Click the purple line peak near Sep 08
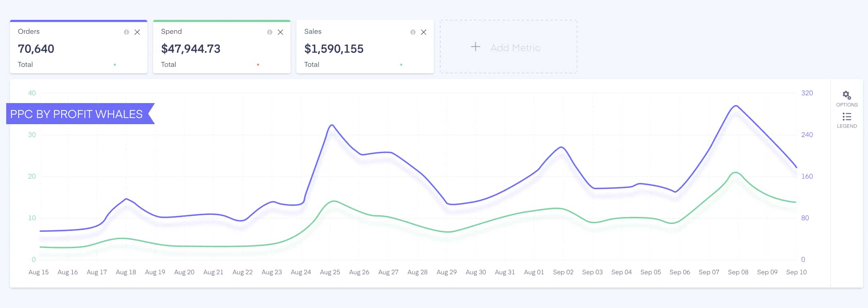This screenshot has width=868, height=308. tap(736, 106)
